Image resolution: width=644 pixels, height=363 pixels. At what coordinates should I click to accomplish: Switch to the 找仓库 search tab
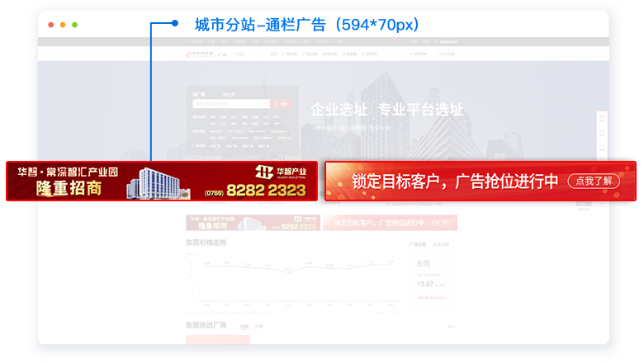[229, 94]
